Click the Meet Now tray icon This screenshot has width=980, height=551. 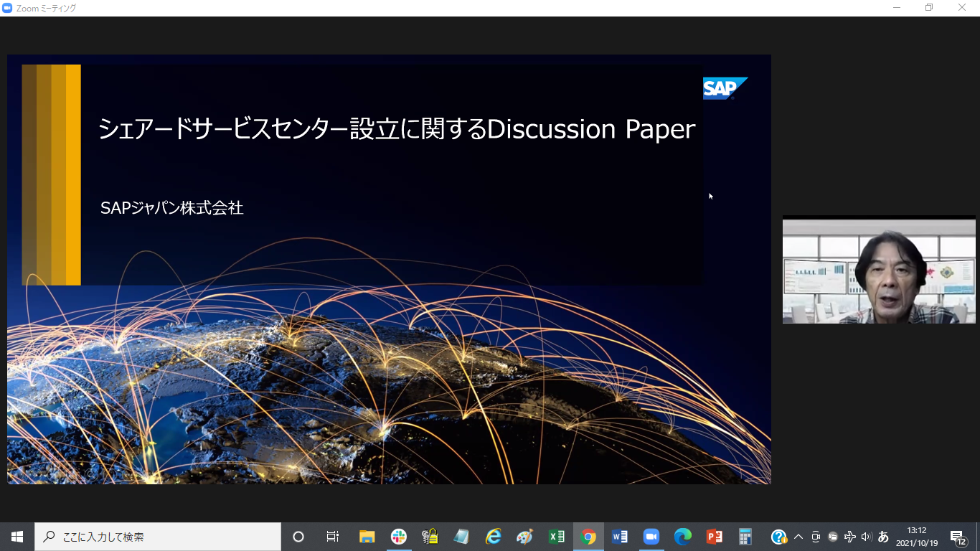816,537
